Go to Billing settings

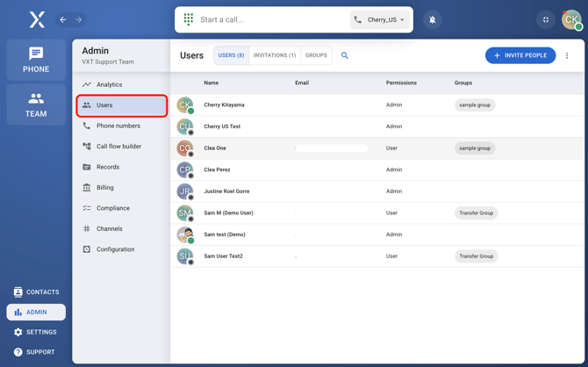[x=105, y=188]
